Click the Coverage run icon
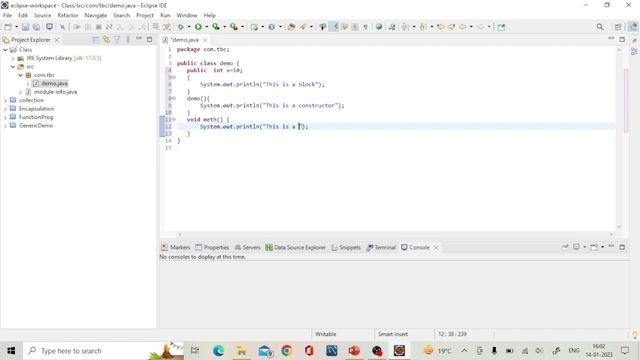Viewport: 640px width, 360px height. [x=216, y=27]
